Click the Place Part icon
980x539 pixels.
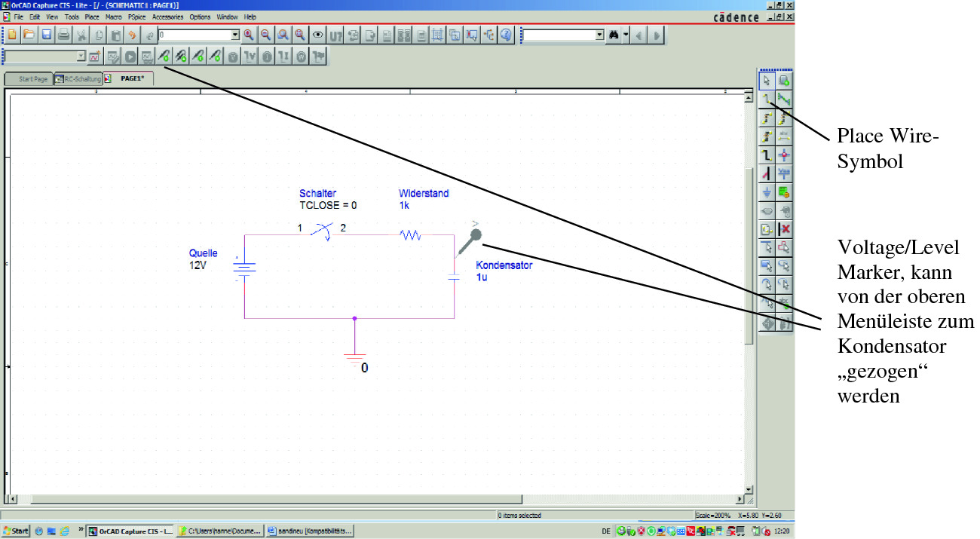784,81
